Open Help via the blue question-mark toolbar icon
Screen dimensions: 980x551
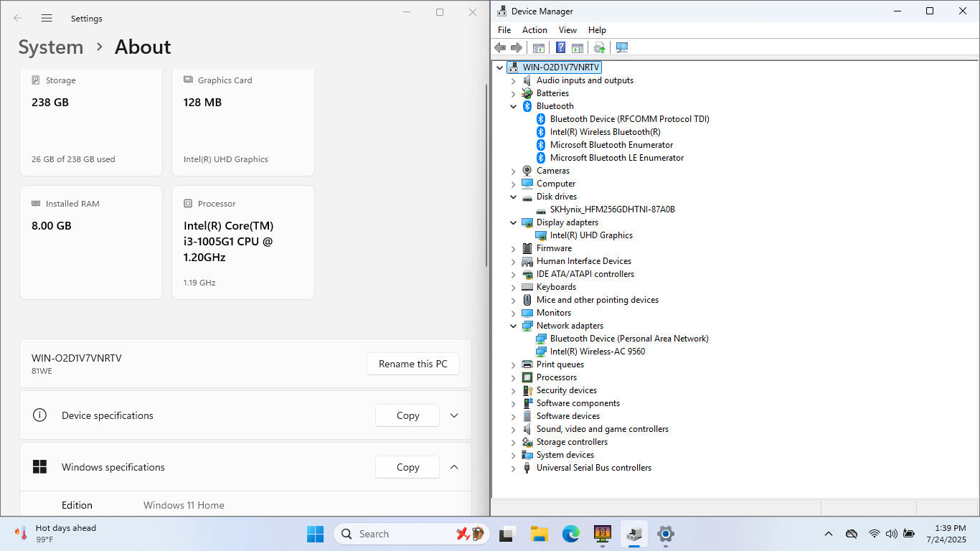(x=560, y=48)
